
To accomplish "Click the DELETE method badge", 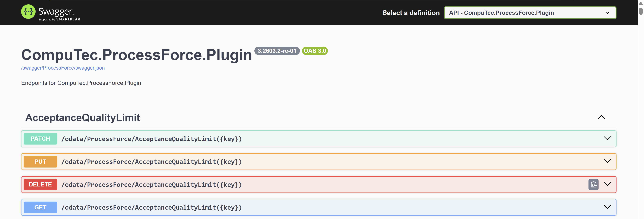I will click(40, 184).
